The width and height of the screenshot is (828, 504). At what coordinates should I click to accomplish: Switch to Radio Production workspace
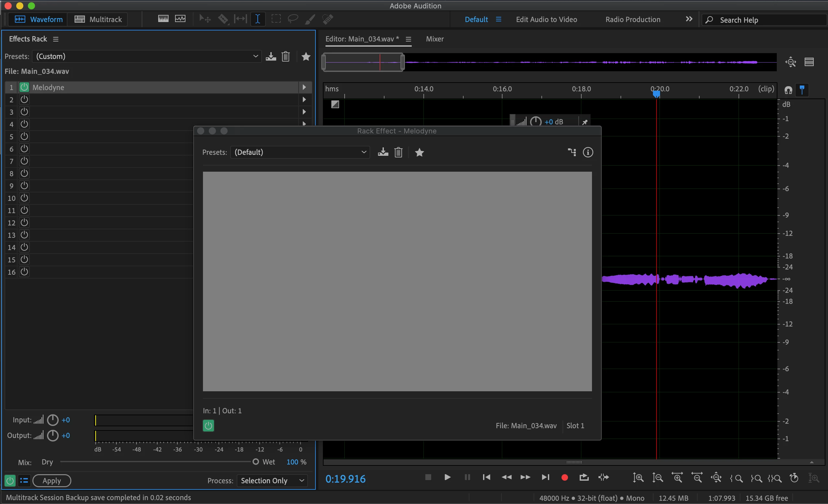click(633, 19)
